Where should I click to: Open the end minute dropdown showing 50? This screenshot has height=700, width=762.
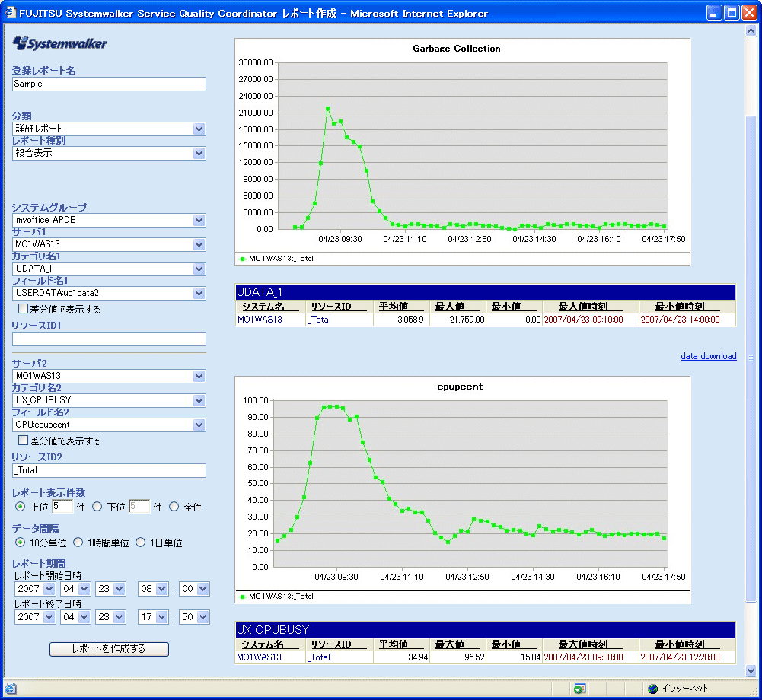[194, 617]
